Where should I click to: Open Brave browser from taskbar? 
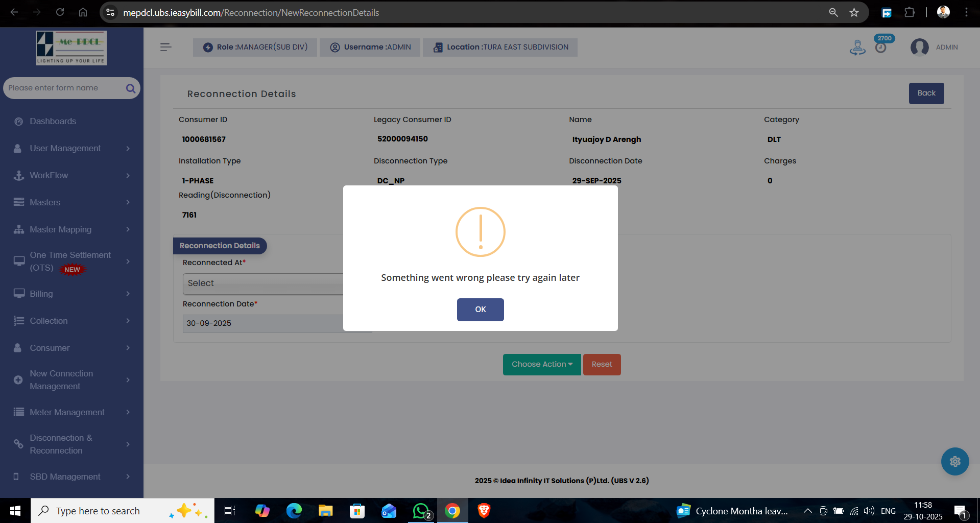pyautogui.click(x=484, y=511)
